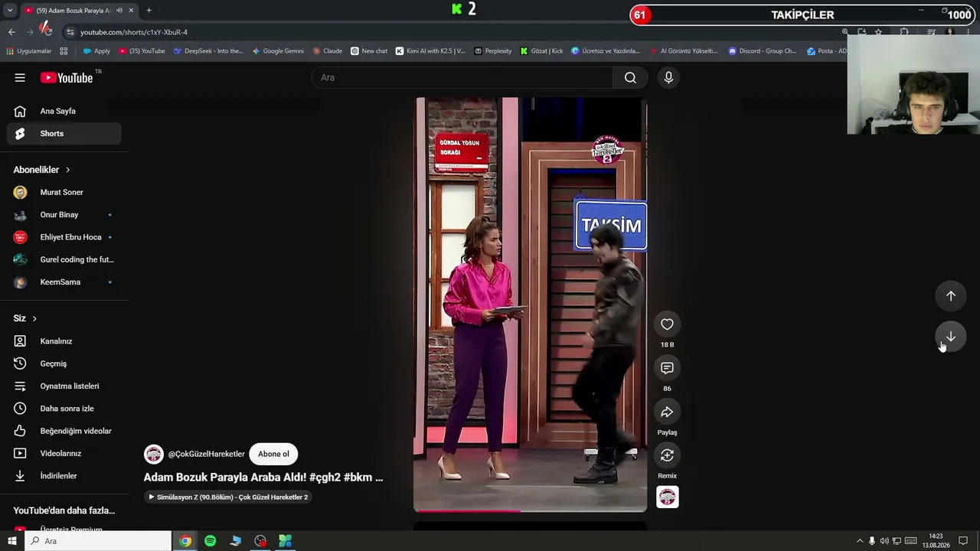Open the Apply bookmark
The width and height of the screenshot is (980, 551).
coord(96,51)
